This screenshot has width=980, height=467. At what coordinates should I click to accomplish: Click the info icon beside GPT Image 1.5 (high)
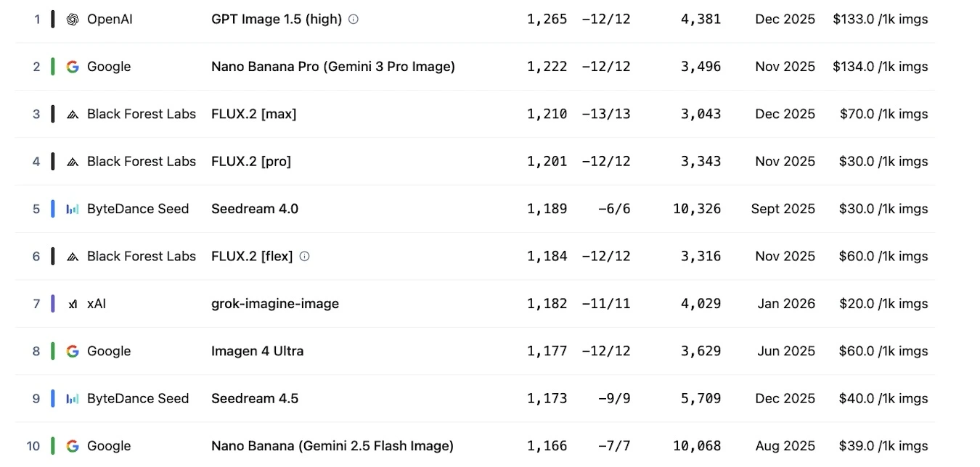coord(354,20)
